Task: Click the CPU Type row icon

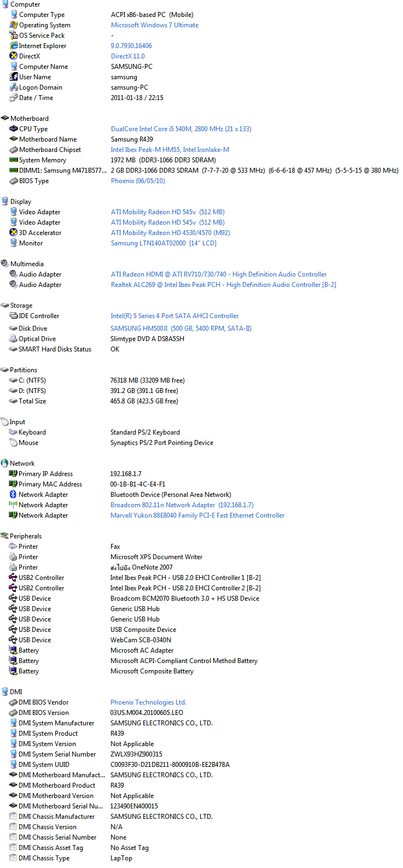Action: (14, 129)
